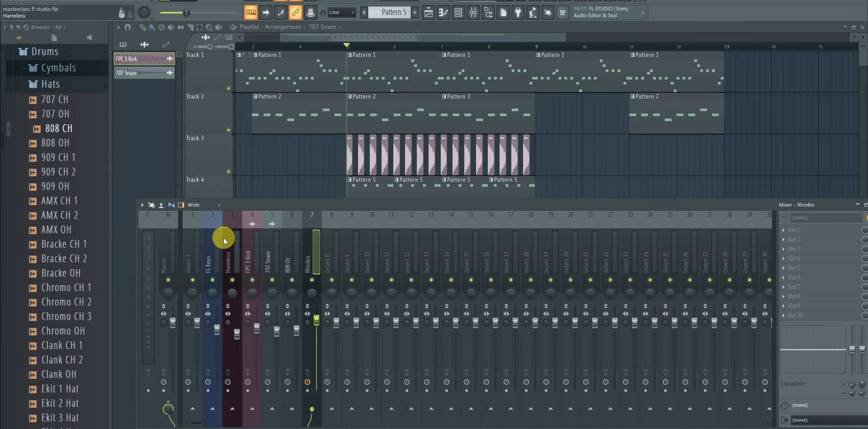Click the snap magnet icon in the playlist toolbar
The image size is (868, 429).
click(128, 27)
